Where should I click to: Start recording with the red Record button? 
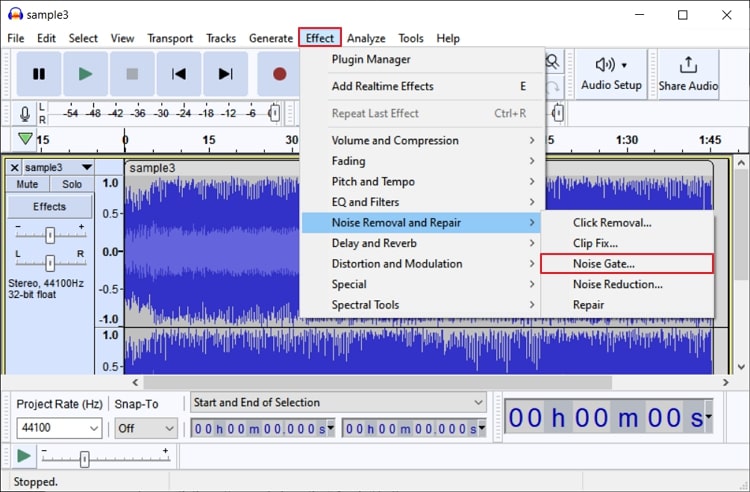coord(279,74)
